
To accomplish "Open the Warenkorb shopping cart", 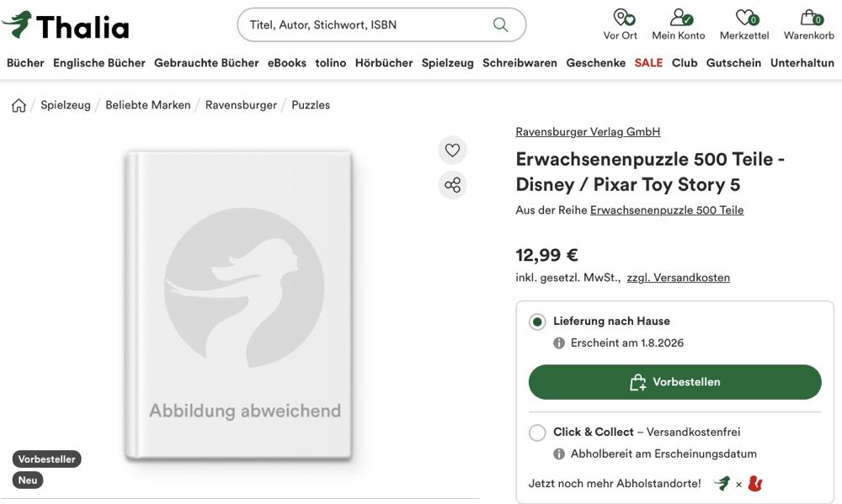I will click(809, 24).
